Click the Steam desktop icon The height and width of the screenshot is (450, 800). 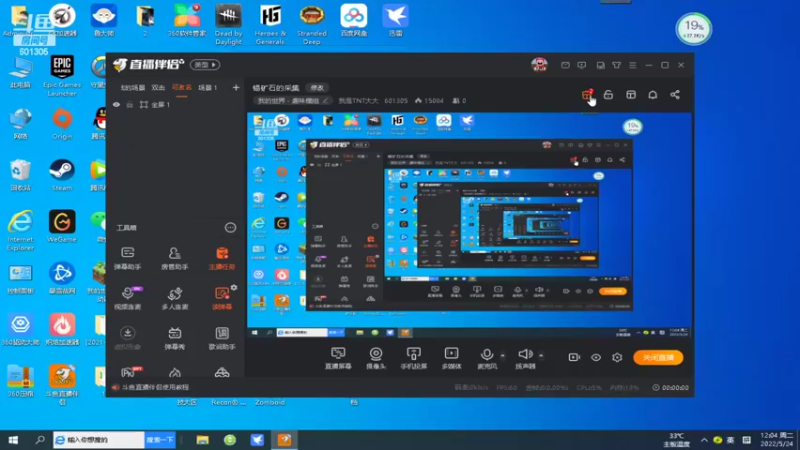(x=62, y=175)
